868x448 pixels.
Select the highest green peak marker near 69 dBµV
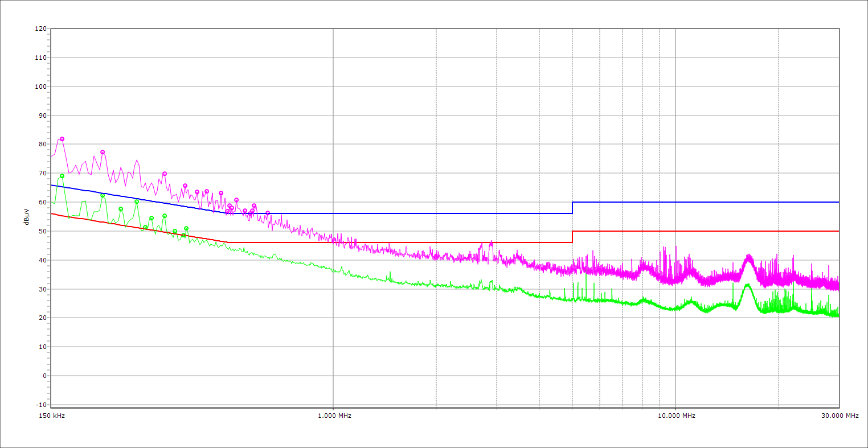(x=62, y=176)
